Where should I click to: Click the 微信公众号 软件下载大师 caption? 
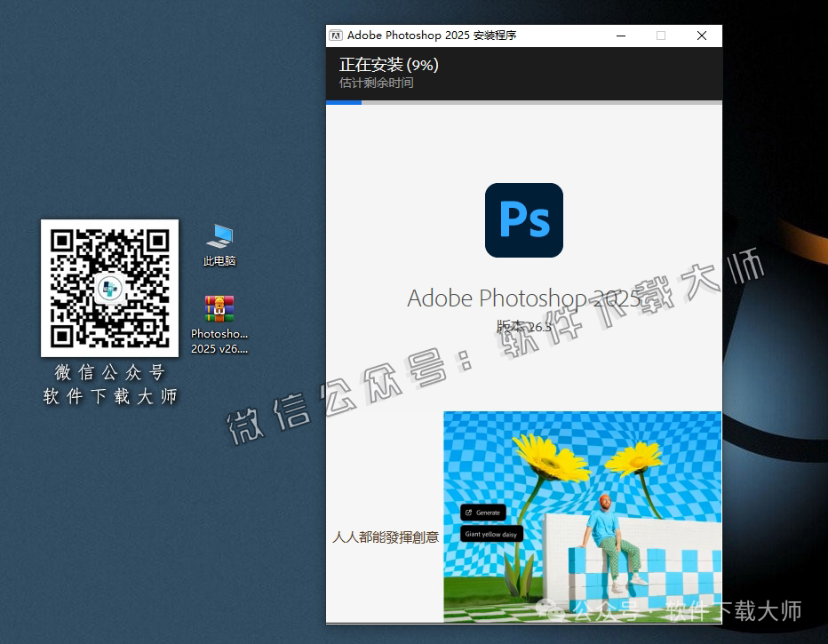[109, 382]
